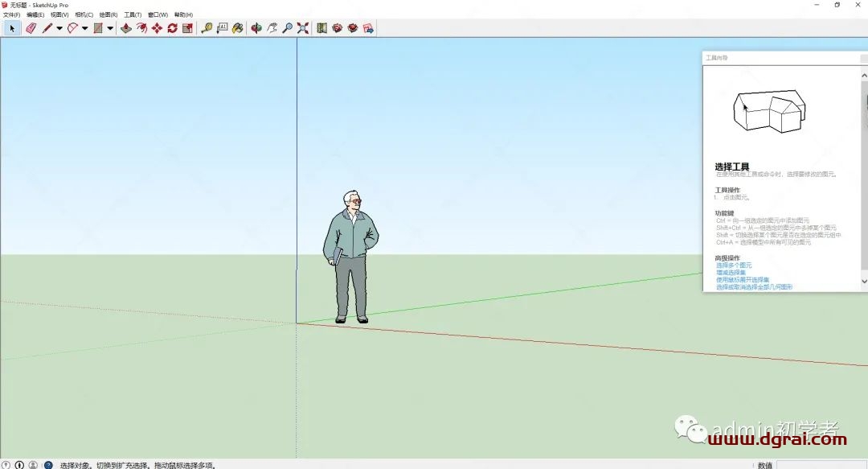Click the user sign-in status icon
Screen dimensions: 868x469
33,465
